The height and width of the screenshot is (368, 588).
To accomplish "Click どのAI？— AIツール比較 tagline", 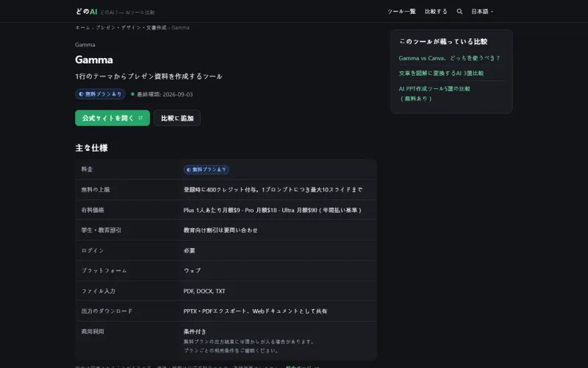I will [x=127, y=13].
